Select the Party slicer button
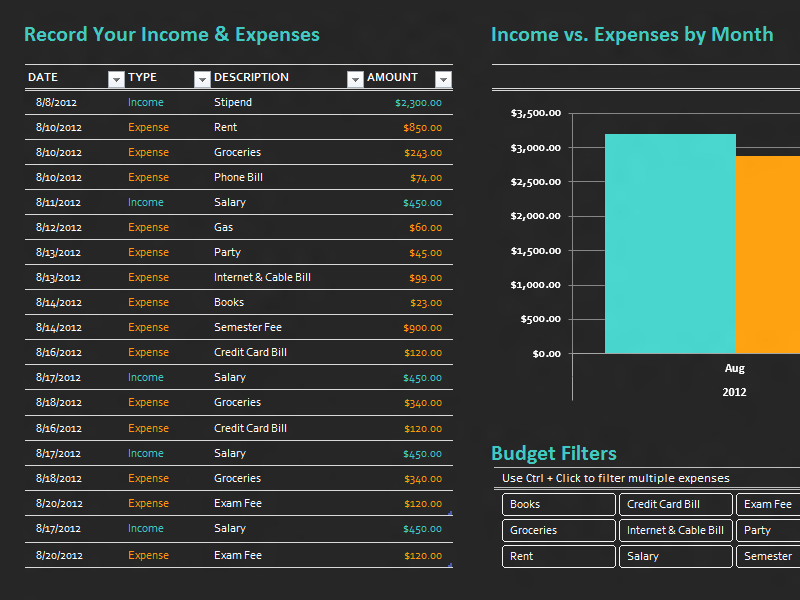 point(768,530)
